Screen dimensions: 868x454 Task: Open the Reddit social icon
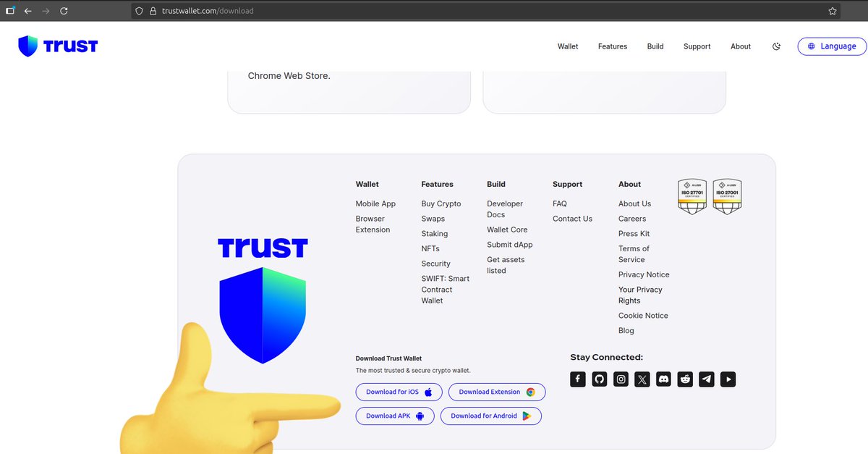coord(685,379)
